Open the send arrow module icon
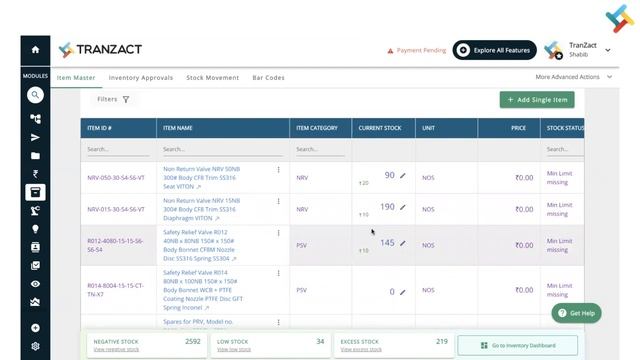The height and width of the screenshot is (360, 640). point(36,138)
